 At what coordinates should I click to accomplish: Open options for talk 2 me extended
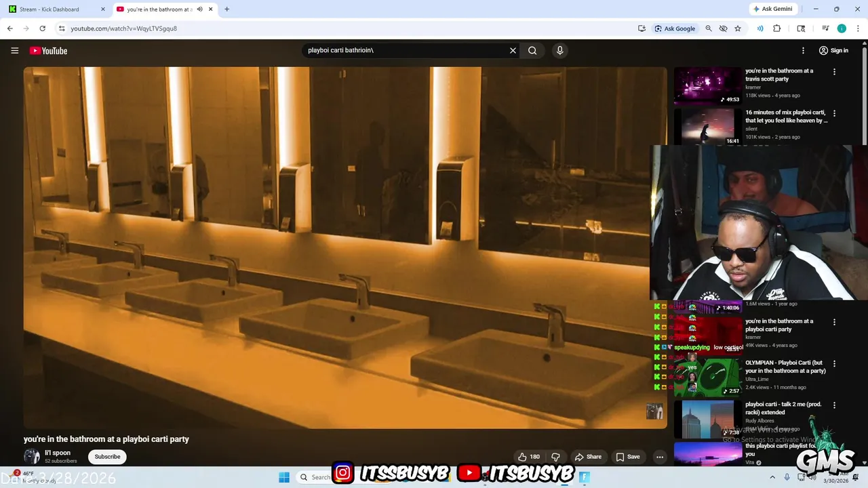834,405
